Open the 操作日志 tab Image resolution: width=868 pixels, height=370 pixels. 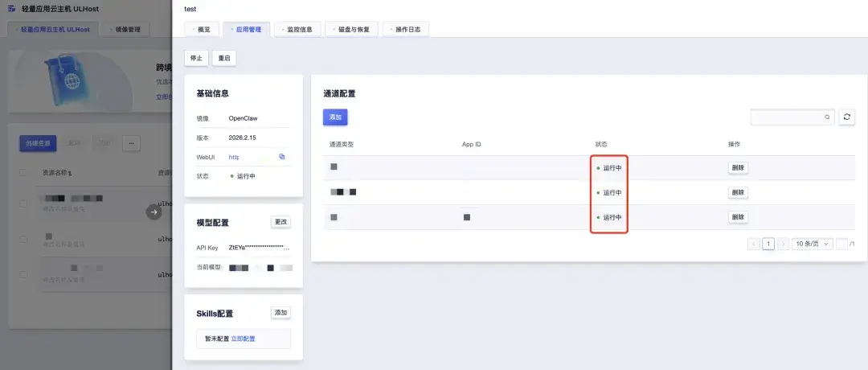[406, 29]
